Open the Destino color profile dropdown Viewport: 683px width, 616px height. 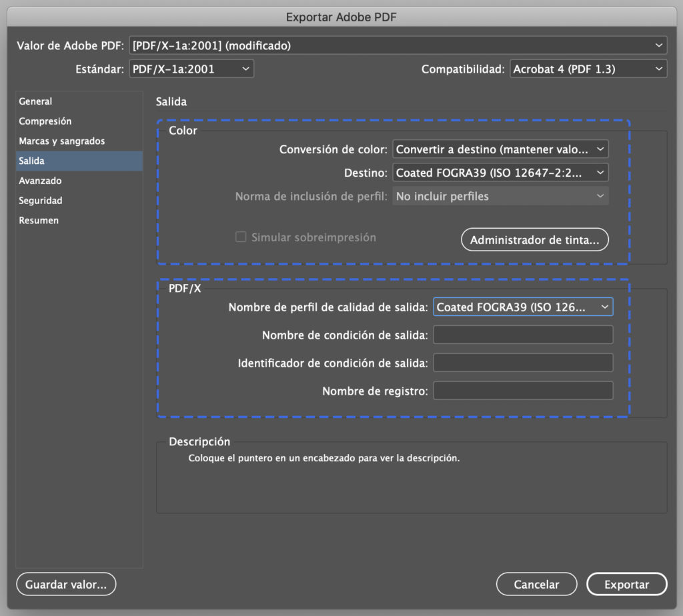pos(500,173)
